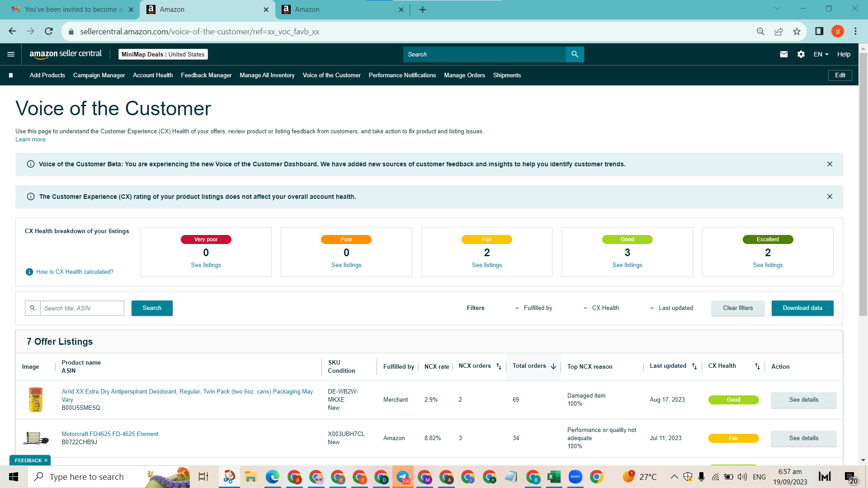This screenshot has height=488, width=868.
Task: Click the browser back arrow
Action: [x=12, y=31]
